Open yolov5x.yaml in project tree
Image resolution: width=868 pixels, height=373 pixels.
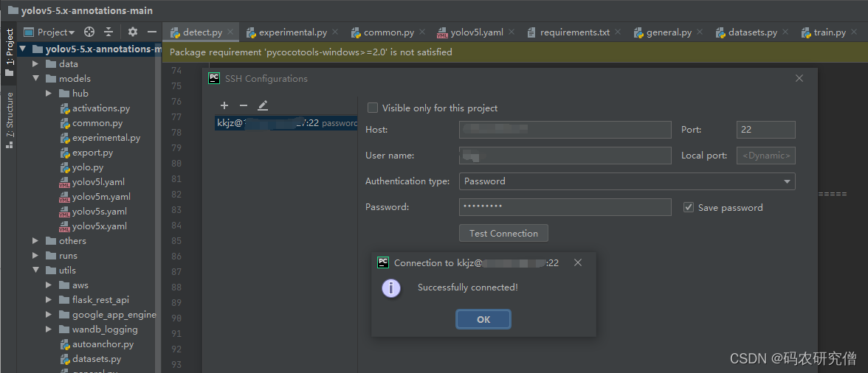(x=93, y=226)
